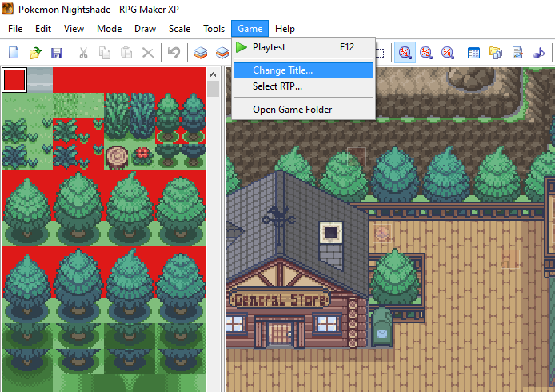The width and height of the screenshot is (555, 392).
Task: Open the Database from the toolbar
Action: pyautogui.click(x=473, y=53)
